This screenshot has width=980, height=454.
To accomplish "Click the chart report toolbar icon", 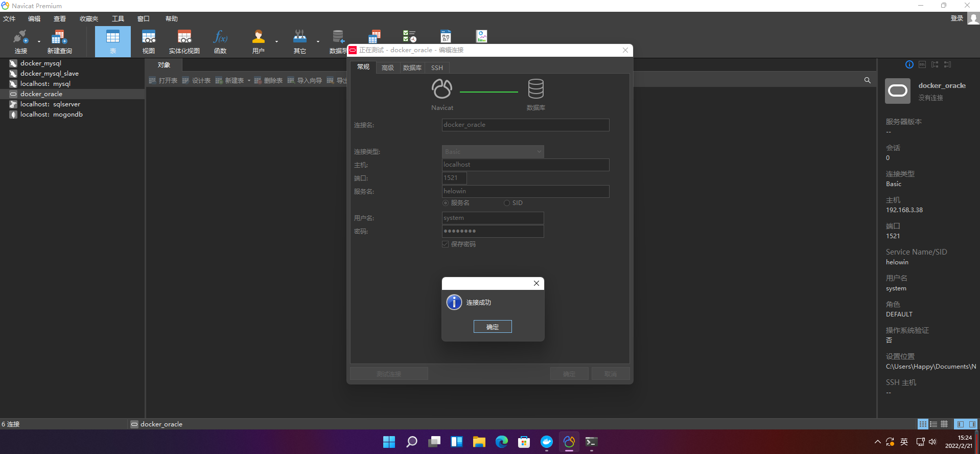I will (481, 36).
